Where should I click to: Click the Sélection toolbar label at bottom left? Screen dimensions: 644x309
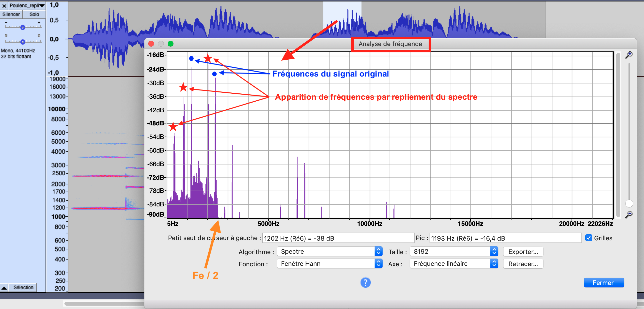[23, 287]
